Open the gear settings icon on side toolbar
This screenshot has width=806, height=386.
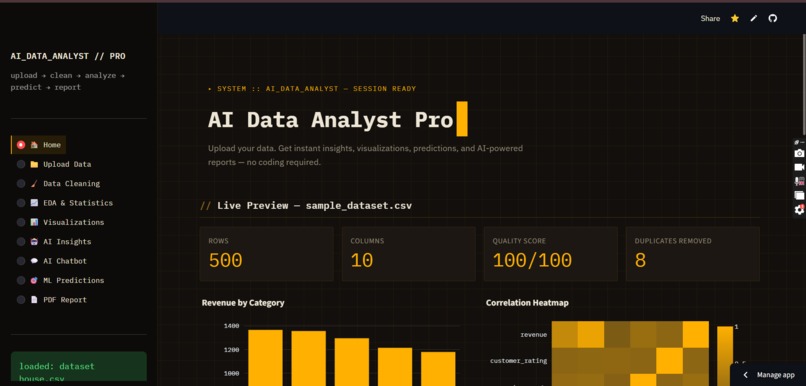tap(799, 210)
